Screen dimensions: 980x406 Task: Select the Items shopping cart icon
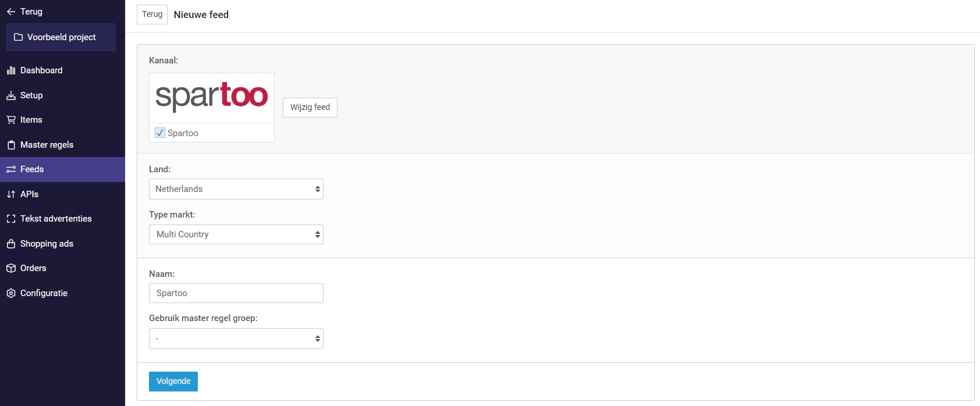pos(11,120)
